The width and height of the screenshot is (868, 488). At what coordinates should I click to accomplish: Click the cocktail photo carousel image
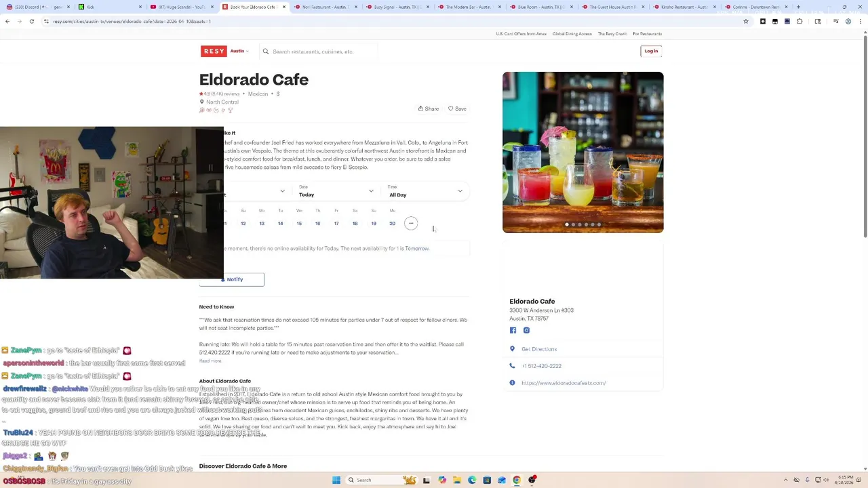point(583,152)
